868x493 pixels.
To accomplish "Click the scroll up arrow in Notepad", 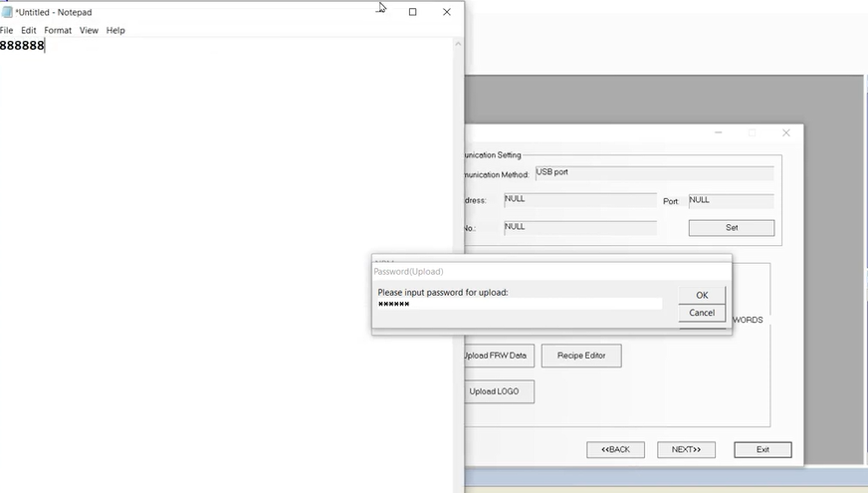I will pos(458,44).
